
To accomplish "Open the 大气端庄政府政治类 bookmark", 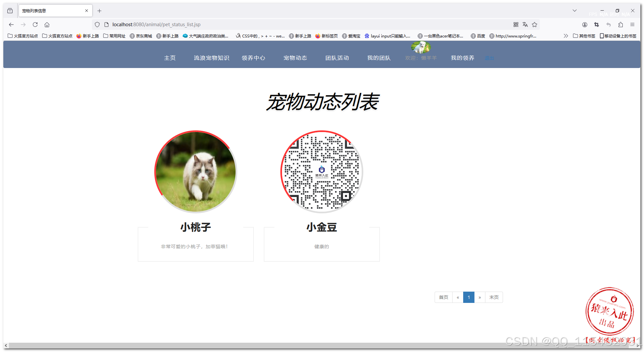I will coord(205,36).
